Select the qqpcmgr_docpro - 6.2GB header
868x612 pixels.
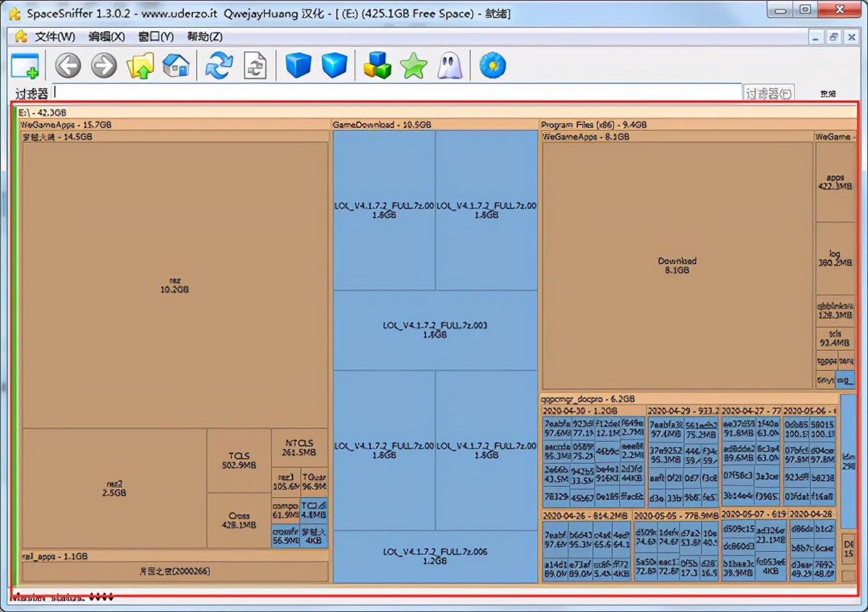click(689, 399)
